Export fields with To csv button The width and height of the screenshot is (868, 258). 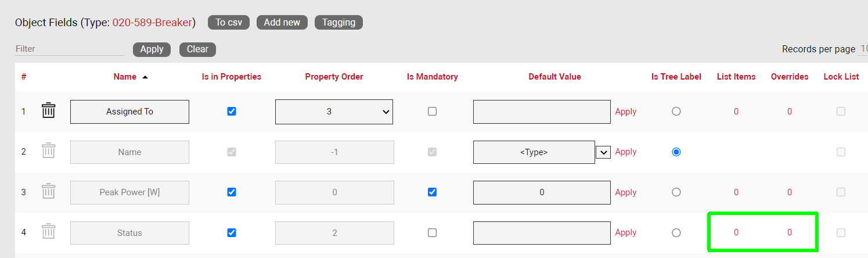[x=229, y=22]
